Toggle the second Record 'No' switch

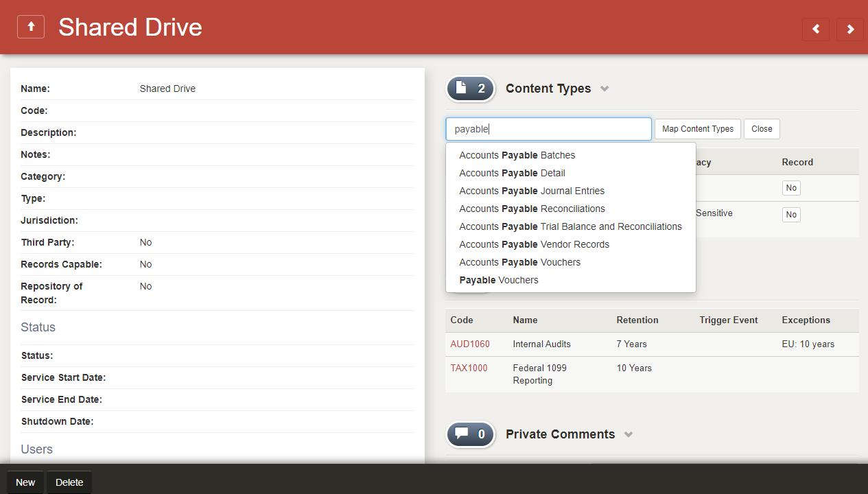tap(791, 215)
